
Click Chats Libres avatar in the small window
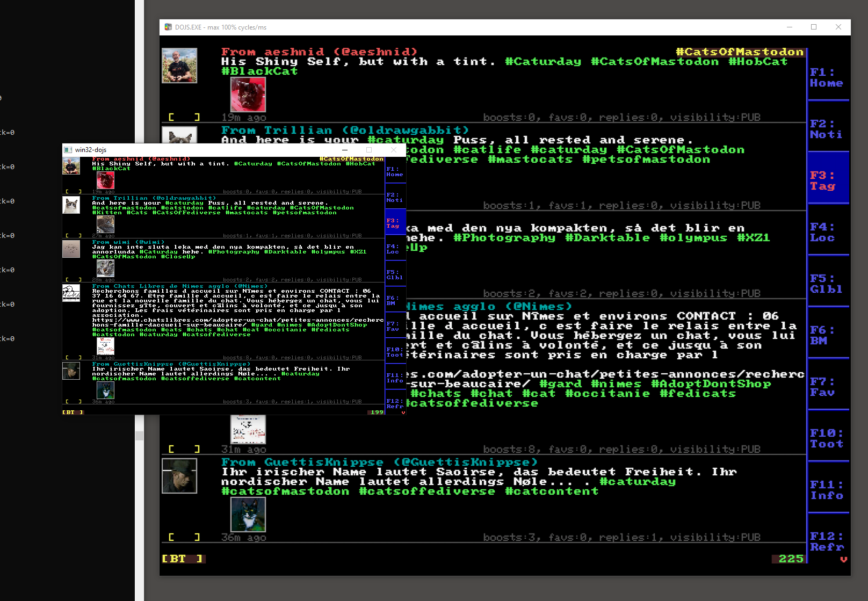[x=71, y=293]
